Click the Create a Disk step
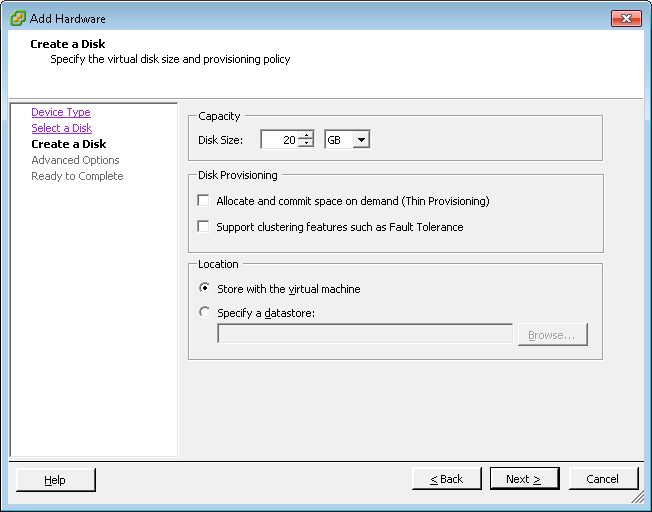This screenshot has width=652, height=512. 68,144
